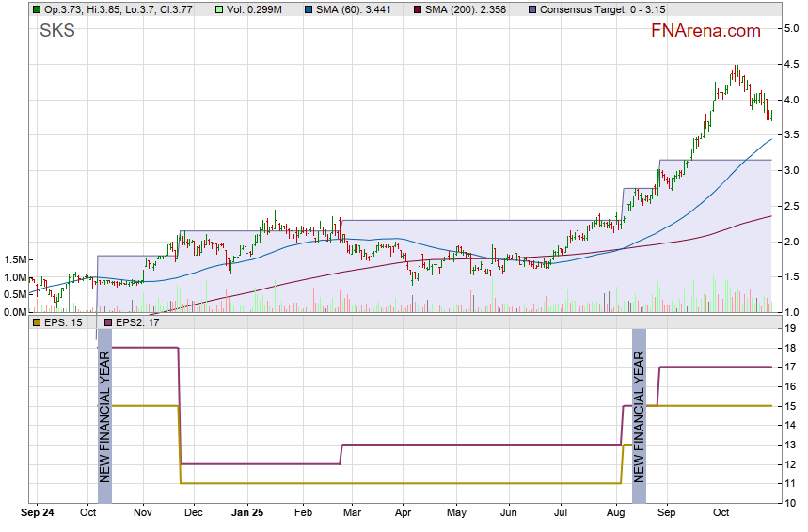This screenshot has width=808, height=532.
Task: Click the Consensus Target legend swatch
Action: tap(534, 9)
